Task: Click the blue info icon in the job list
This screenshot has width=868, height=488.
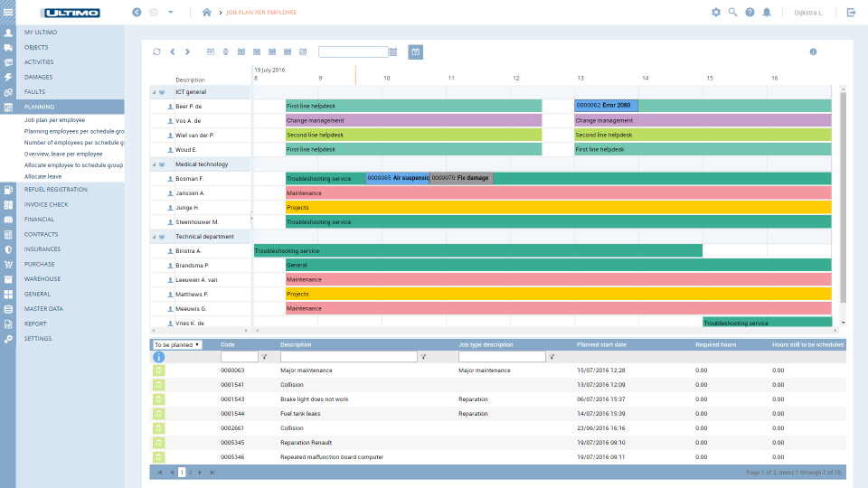Action: pyautogui.click(x=159, y=358)
